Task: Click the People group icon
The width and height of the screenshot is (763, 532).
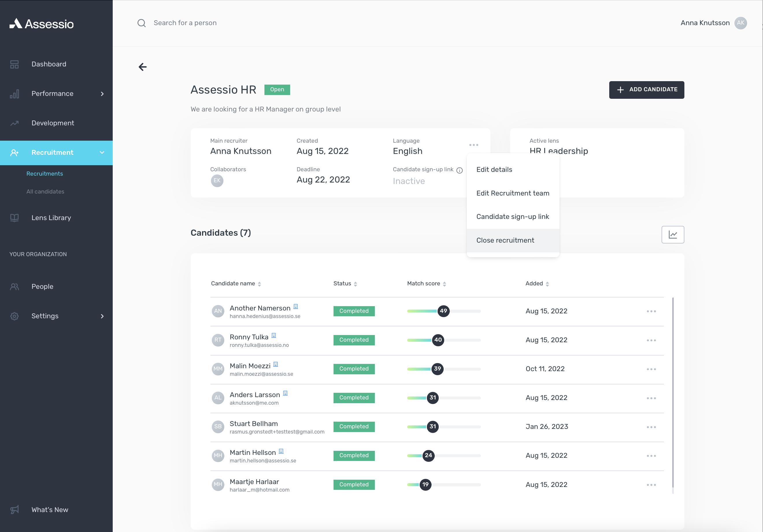Action: coord(14,287)
